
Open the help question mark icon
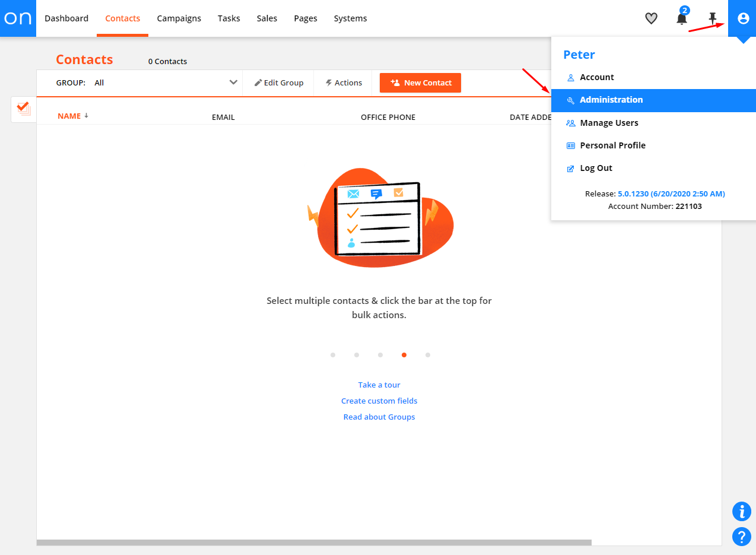pyautogui.click(x=742, y=537)
